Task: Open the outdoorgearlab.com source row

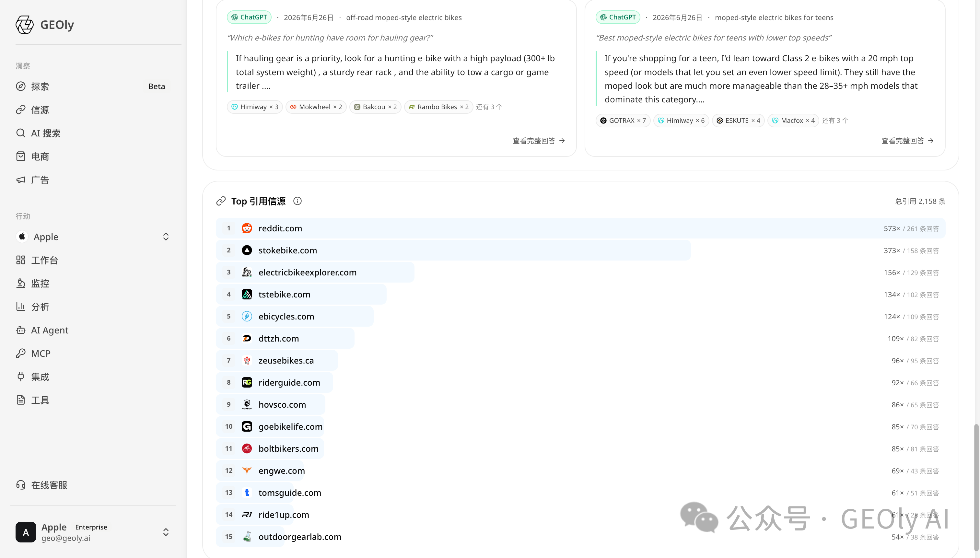Action: click(x=581, y=537)
